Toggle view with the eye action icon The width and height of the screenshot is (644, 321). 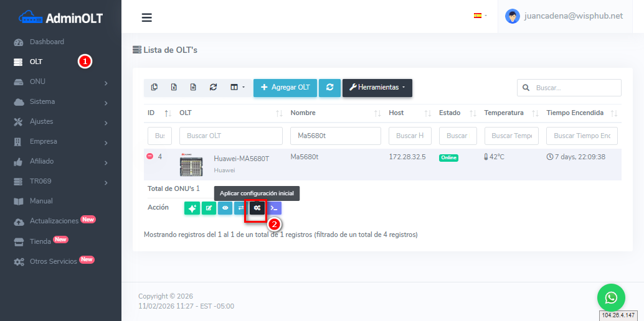click(225, 208)
